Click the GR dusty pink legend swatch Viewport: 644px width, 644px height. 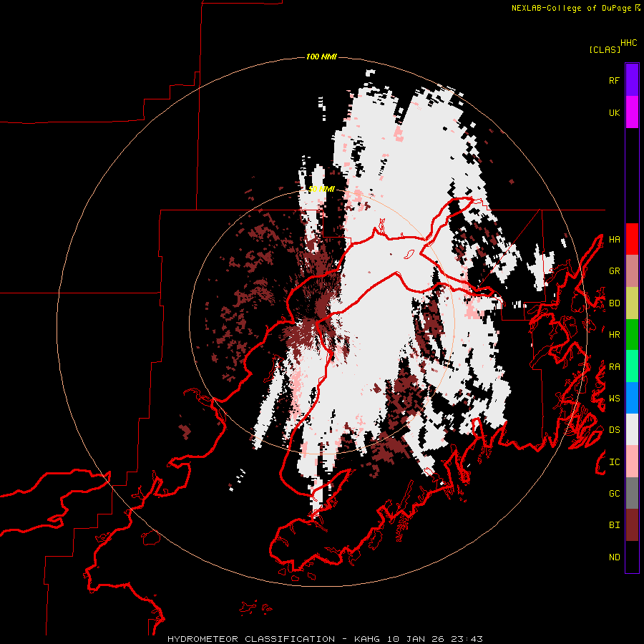(632, 271)
